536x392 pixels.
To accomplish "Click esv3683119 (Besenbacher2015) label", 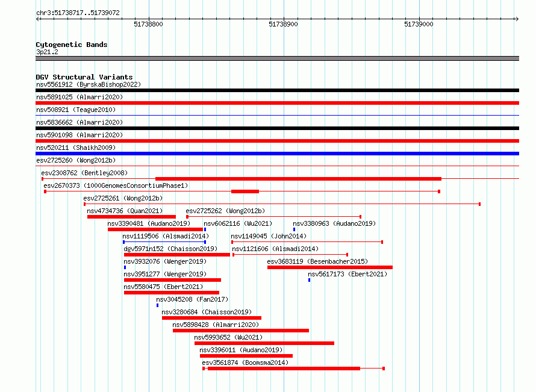I will (317, 261).
